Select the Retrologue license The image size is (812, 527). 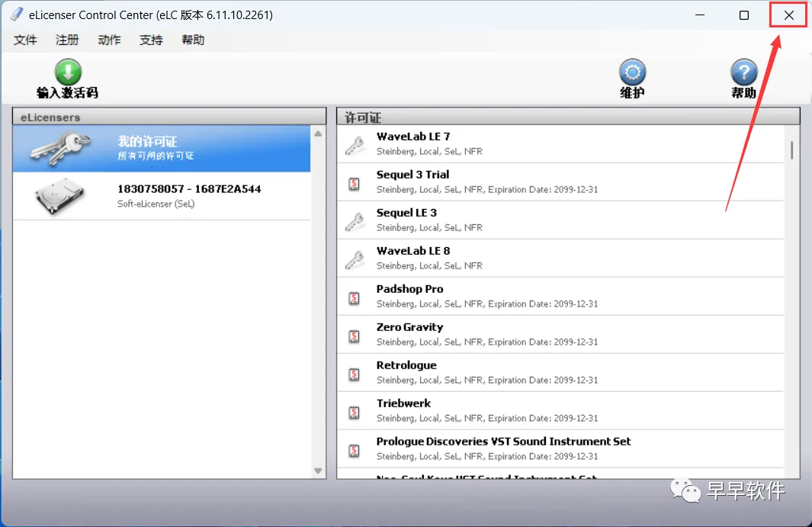(x=560, y=373)
